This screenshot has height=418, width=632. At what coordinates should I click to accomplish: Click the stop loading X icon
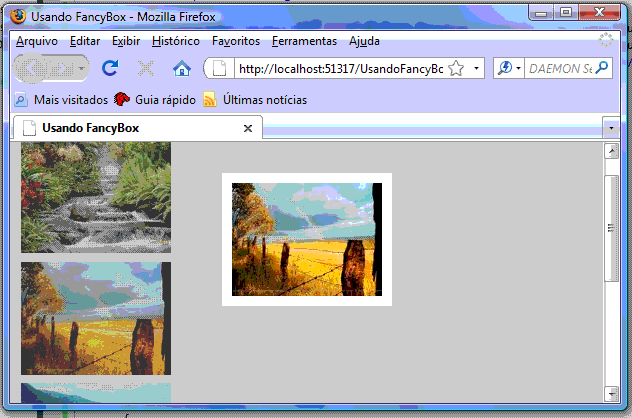(146, 69)
